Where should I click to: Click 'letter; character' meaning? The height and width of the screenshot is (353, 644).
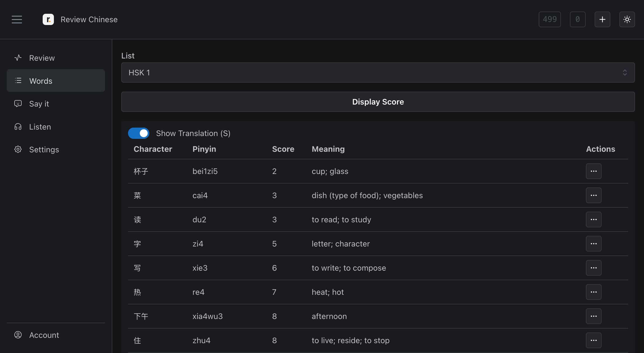coord(341,244)
